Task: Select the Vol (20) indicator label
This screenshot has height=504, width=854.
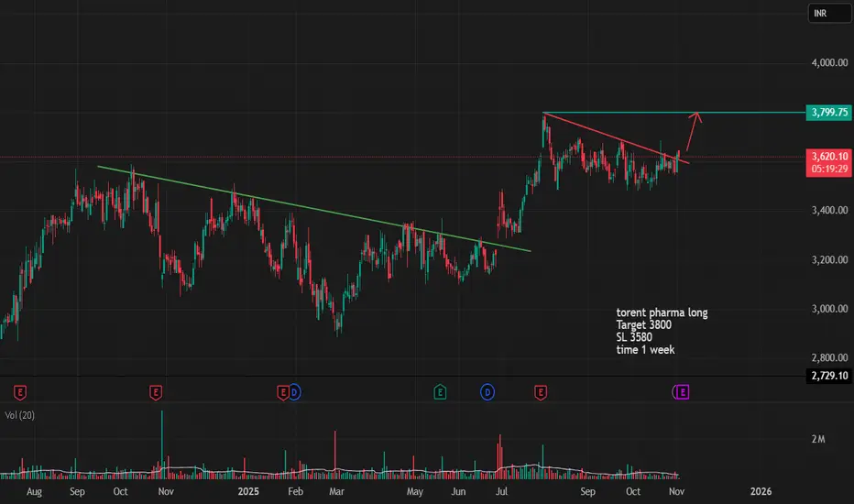Action: click(x=19, y=415)
